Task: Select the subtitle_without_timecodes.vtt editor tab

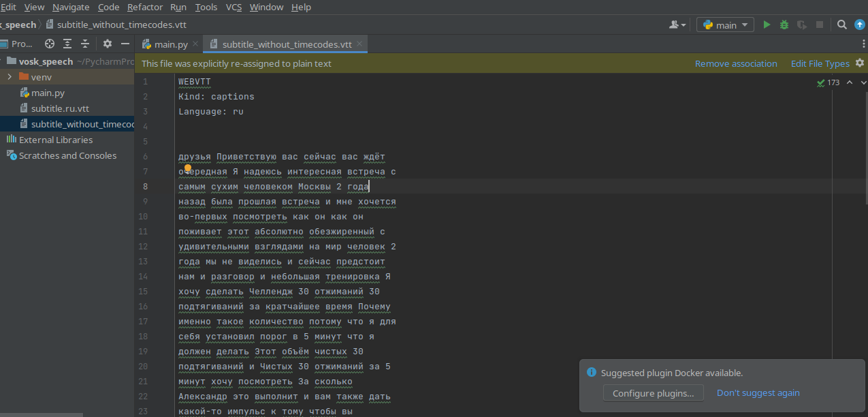Action: point(287,44)
